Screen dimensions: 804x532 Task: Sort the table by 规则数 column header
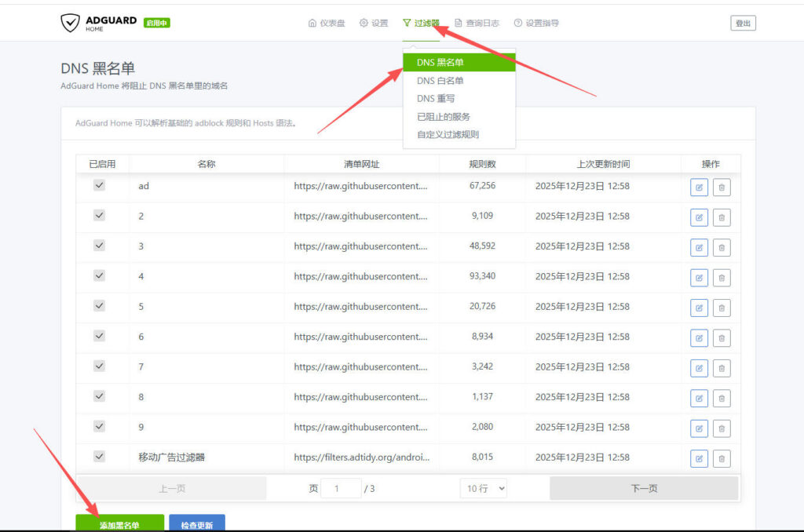click(482, 164)
